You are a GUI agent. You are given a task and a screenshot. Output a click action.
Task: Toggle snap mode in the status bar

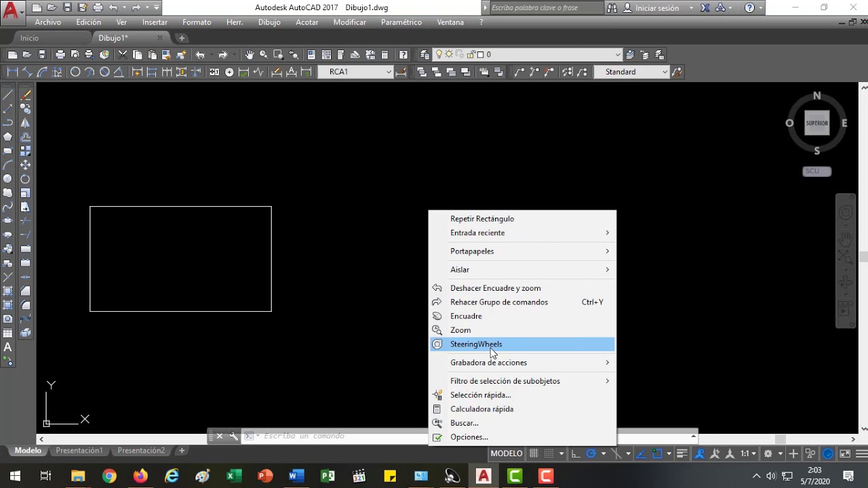550,453
